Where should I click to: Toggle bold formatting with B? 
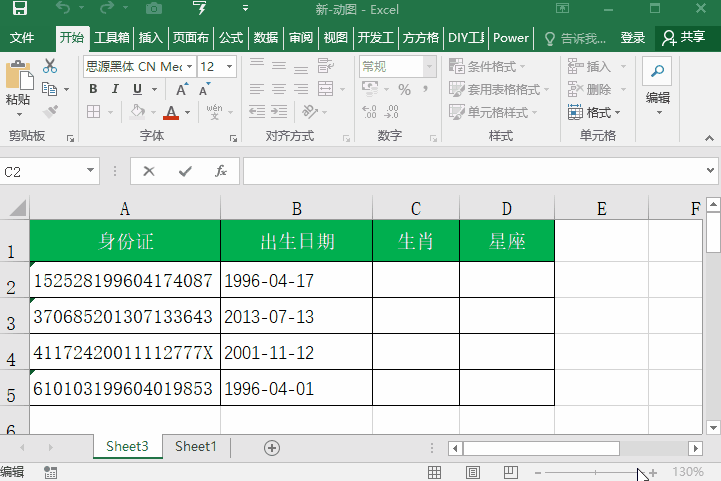pos(93,89)
